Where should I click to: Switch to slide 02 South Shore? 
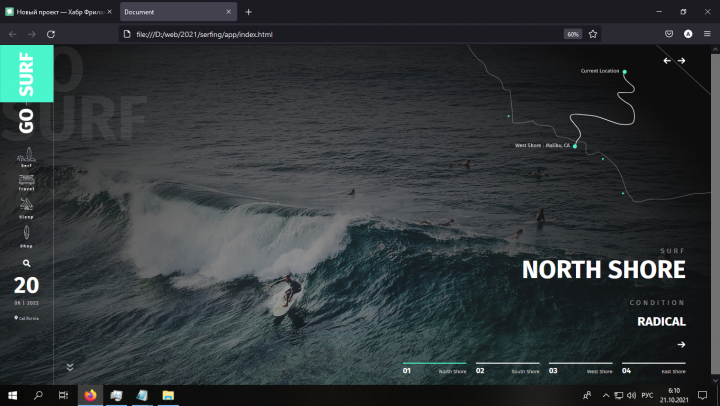tap(507, 368)
